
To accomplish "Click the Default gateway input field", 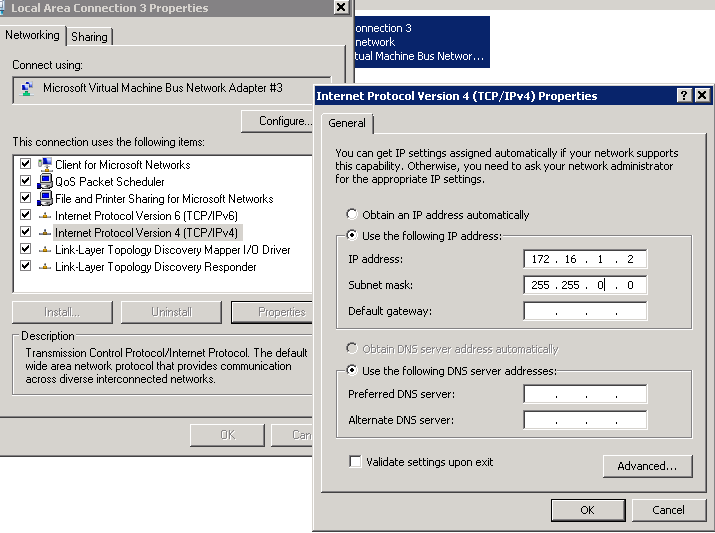I will [x=585, y=312].
